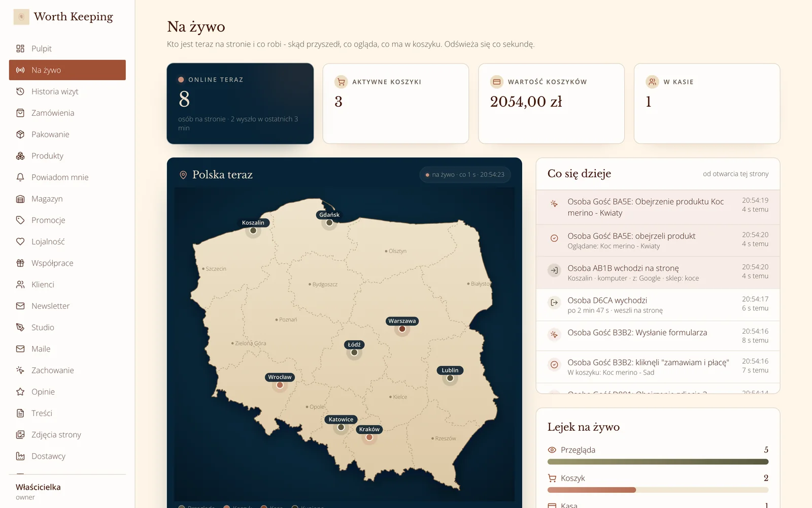812x508 pixels.
Task: Click the Łódź map marker
Action: (x=354, y=353)
